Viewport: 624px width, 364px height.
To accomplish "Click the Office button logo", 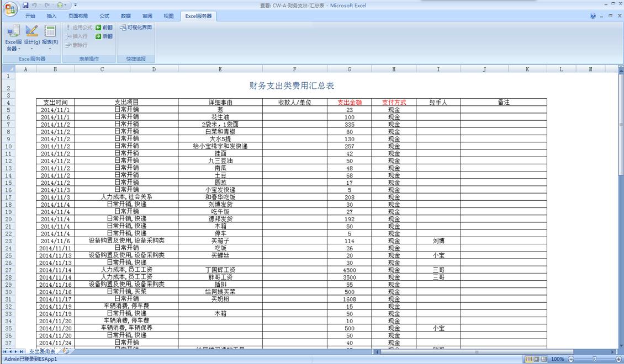I will point(10,8).
